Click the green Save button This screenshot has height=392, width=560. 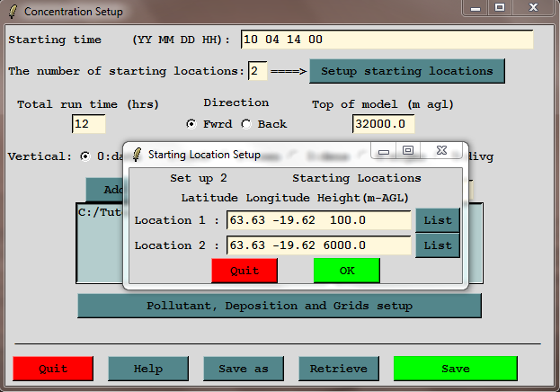455,369
